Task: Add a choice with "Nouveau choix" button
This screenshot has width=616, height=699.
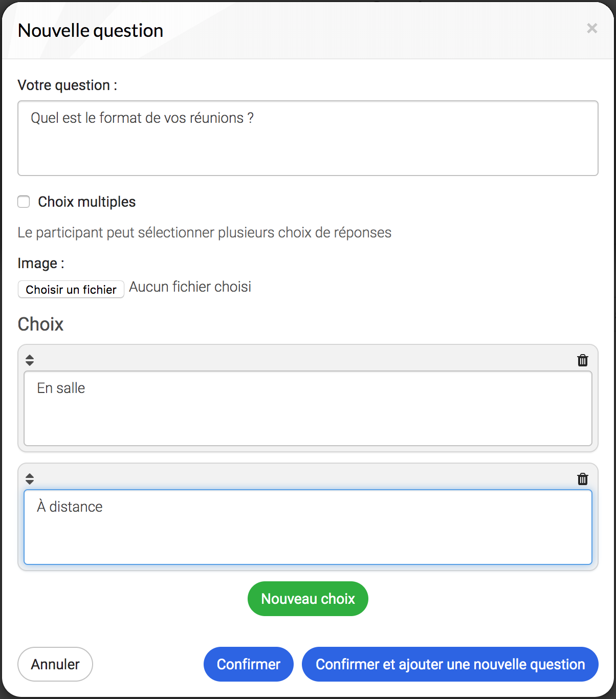Action: tap(308, 599)
